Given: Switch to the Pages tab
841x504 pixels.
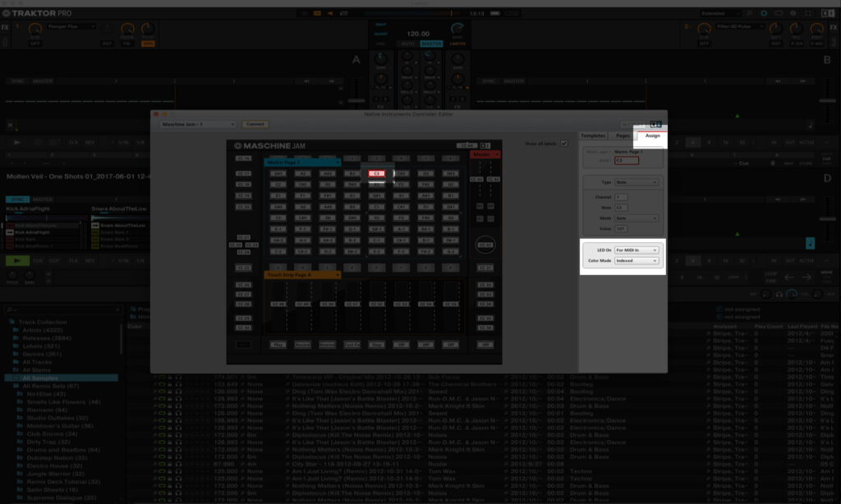Looking at the screenshot, I should pyautogui.click(x=623, y=136).
